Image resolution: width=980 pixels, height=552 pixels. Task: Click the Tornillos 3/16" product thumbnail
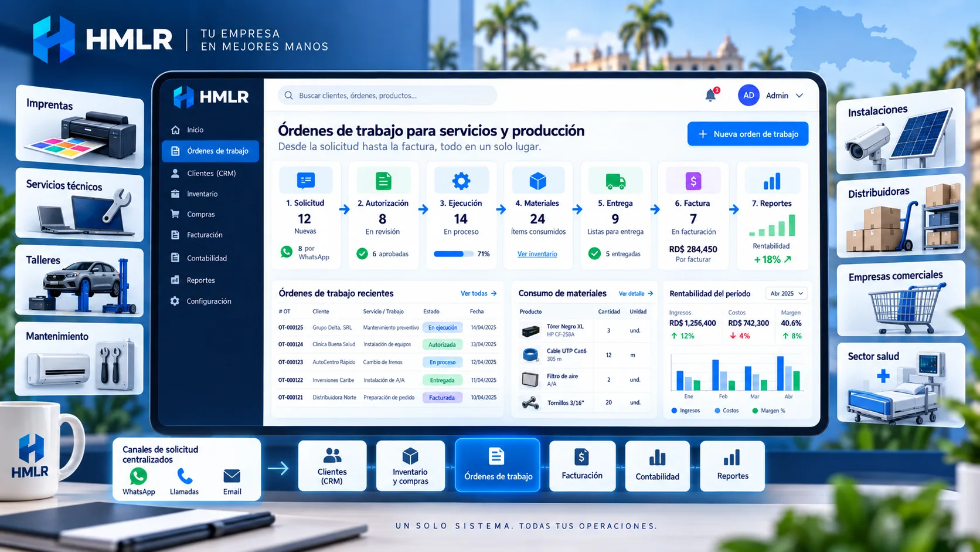[x=530, y=403]
